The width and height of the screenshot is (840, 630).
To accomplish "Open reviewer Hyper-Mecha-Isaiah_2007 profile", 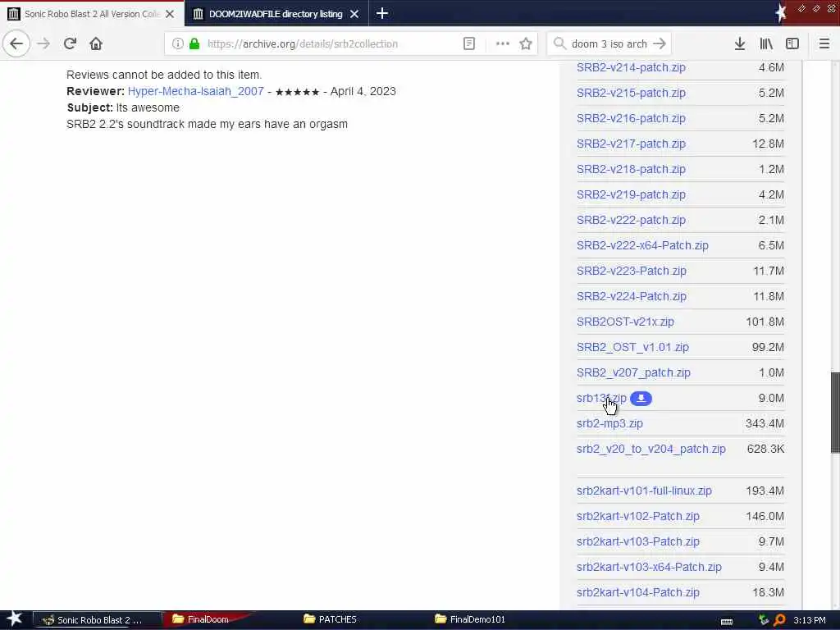I will pyautogui.click(x=195, y=91).
